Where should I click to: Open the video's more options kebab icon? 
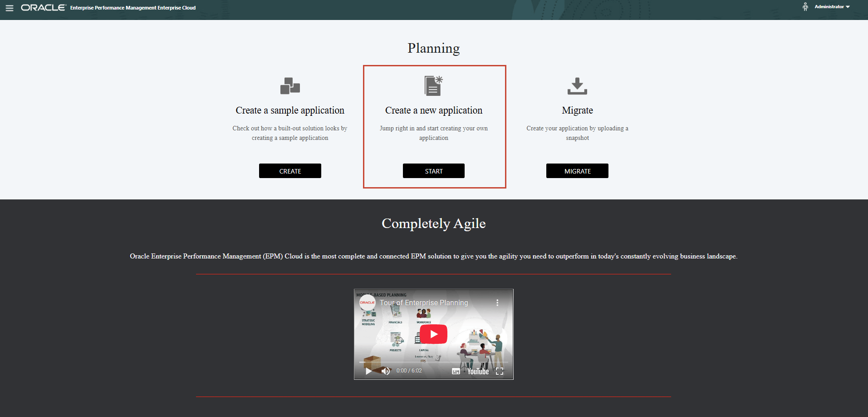(497, 302)
